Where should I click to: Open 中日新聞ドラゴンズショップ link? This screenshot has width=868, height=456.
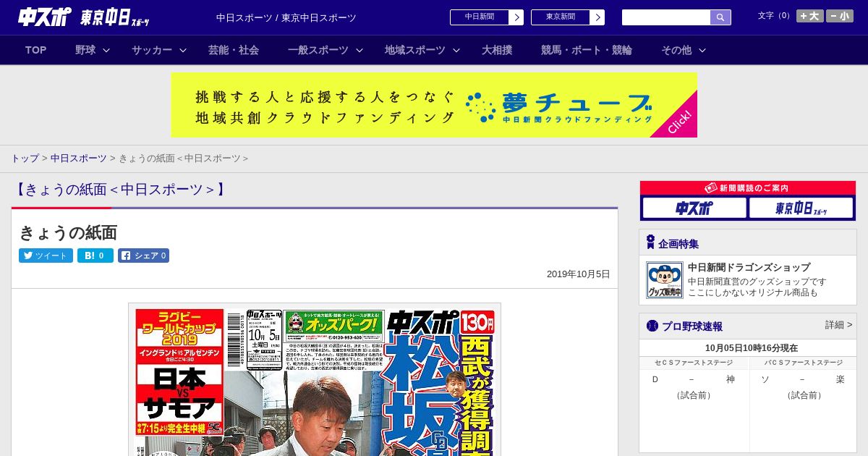(749, 267)
